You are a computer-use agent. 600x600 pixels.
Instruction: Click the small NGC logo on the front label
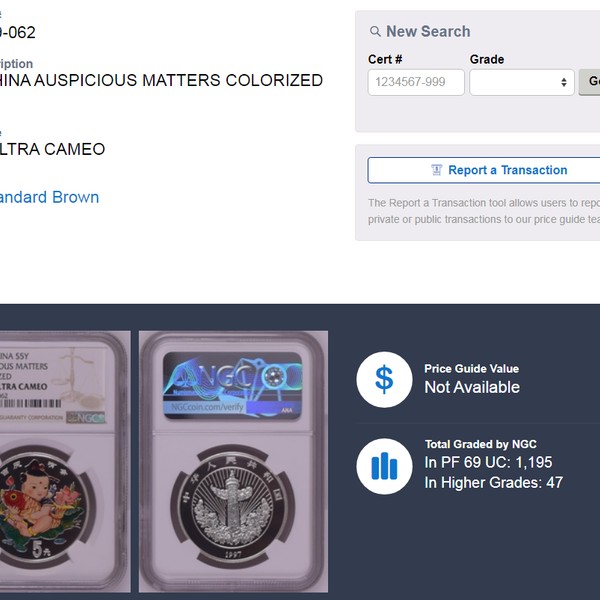click(x=86, y=417)
